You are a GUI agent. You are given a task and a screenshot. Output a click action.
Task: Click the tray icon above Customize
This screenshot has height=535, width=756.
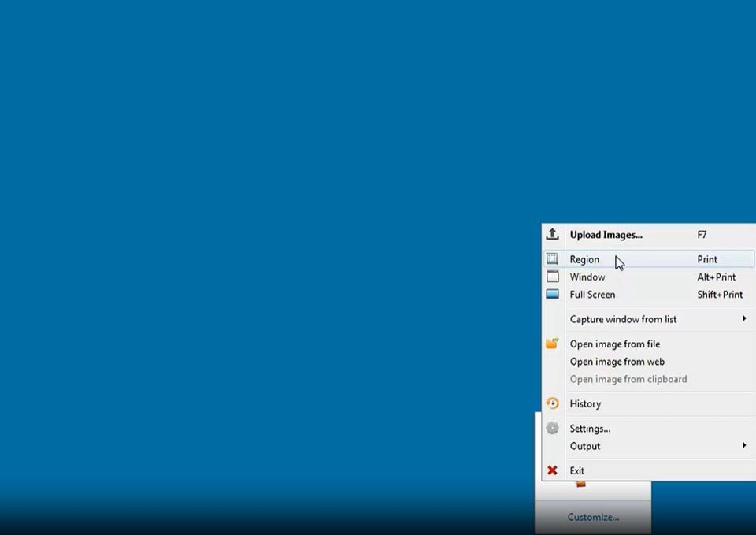[581, 484]
